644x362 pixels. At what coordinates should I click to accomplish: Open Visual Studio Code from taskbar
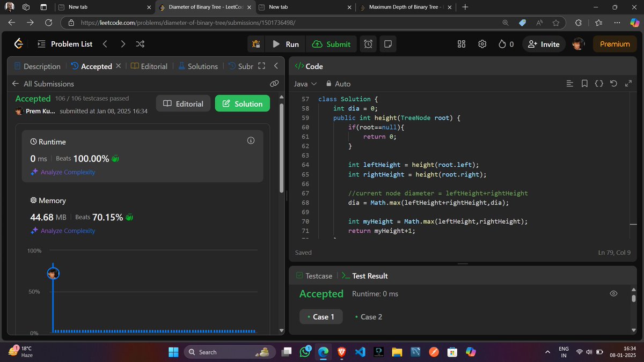360,352
